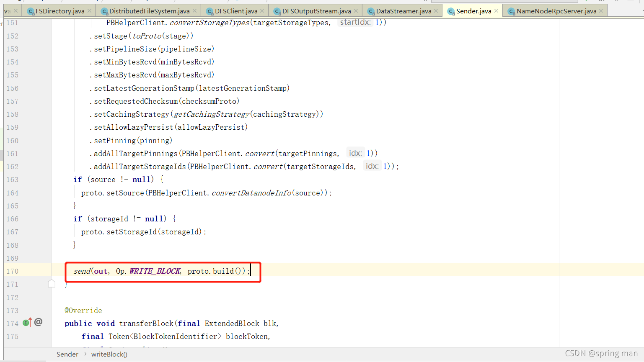644x362 pixels.
Task: Click addAllTargetPinnings on line 161
Action: 136,154
